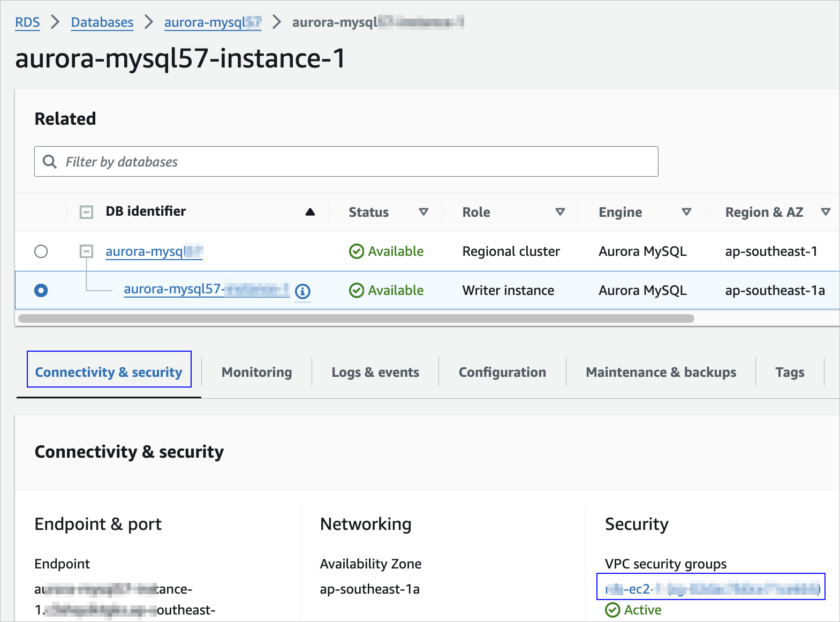
Task: Click the Active security group status icon
Action: coord(612,610)
